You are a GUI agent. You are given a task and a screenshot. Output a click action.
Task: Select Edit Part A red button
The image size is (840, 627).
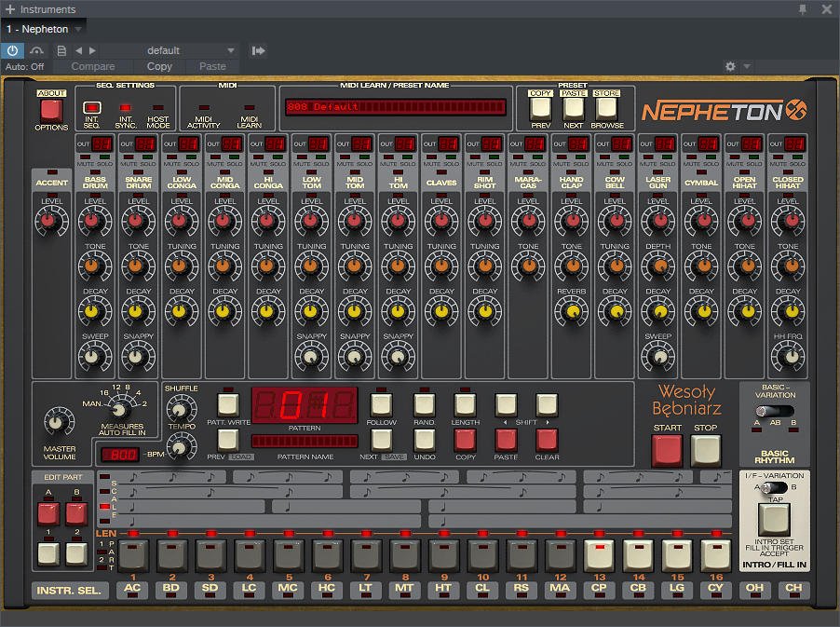(x=48, y=513)
